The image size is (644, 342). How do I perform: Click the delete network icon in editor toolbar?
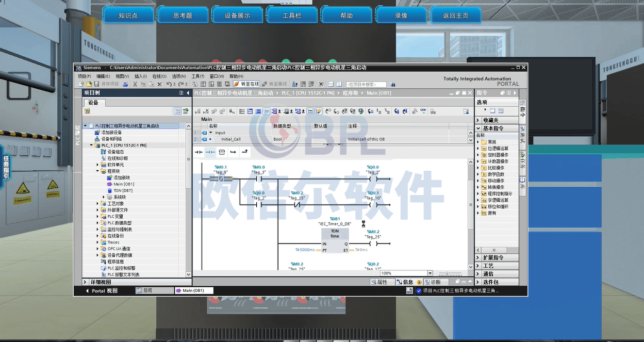coord(206,111)
